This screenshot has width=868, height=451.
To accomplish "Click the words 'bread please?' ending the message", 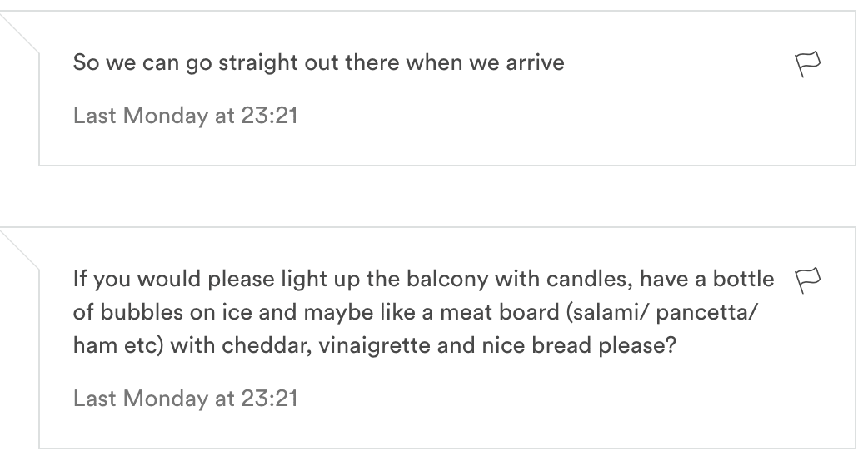I will pos(604,345).
